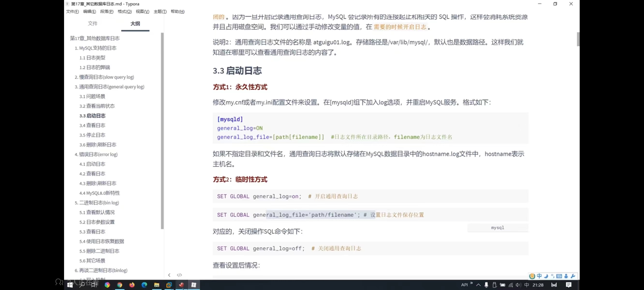Viewport: 644px width, 290px height.
Task: Click the outline sidebar scrollbar
Action: [162, 131]
